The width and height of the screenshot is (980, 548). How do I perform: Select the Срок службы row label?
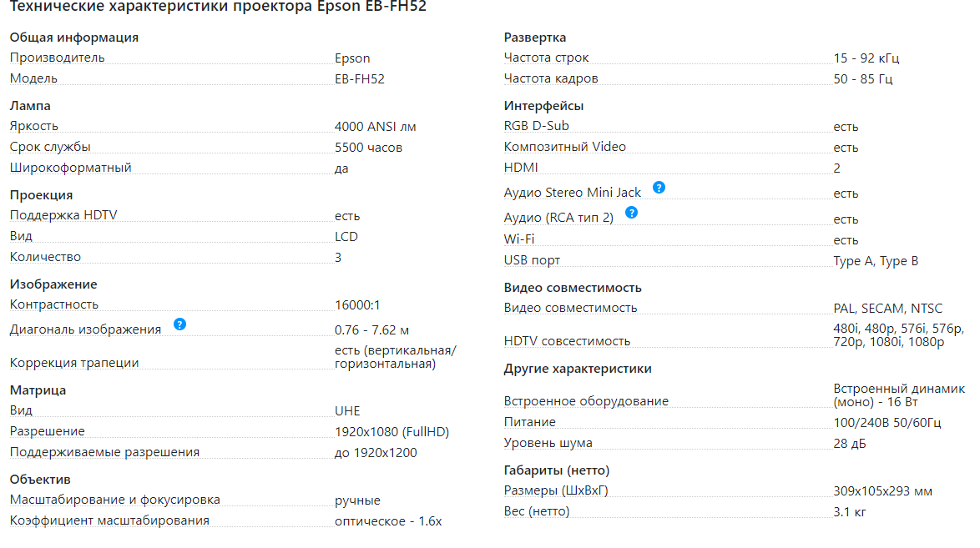tap(50, 148)
